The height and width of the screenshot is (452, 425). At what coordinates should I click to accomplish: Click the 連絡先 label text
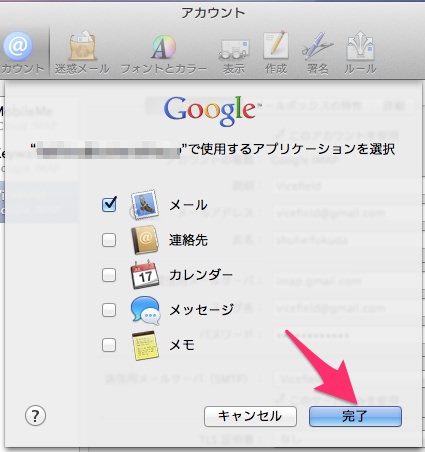click(x=188, y=240)
